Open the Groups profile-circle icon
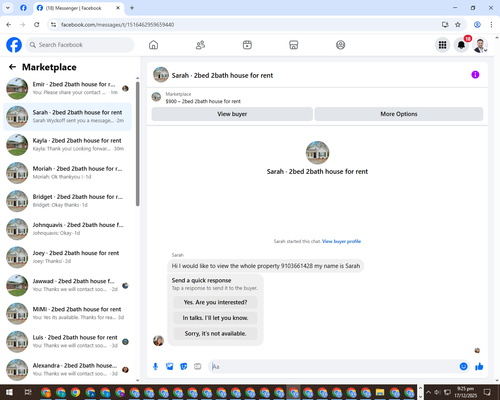 pyautogui.click(x=340, y=45)
